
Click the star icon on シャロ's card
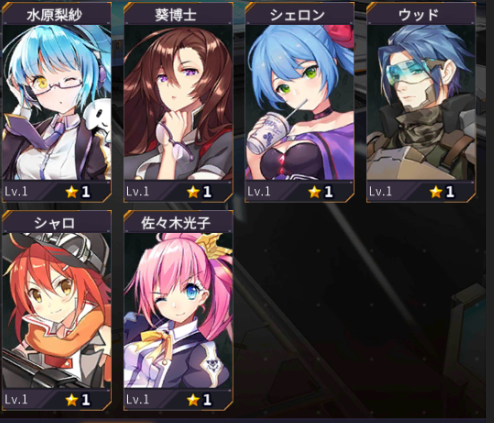coord(72,400)
